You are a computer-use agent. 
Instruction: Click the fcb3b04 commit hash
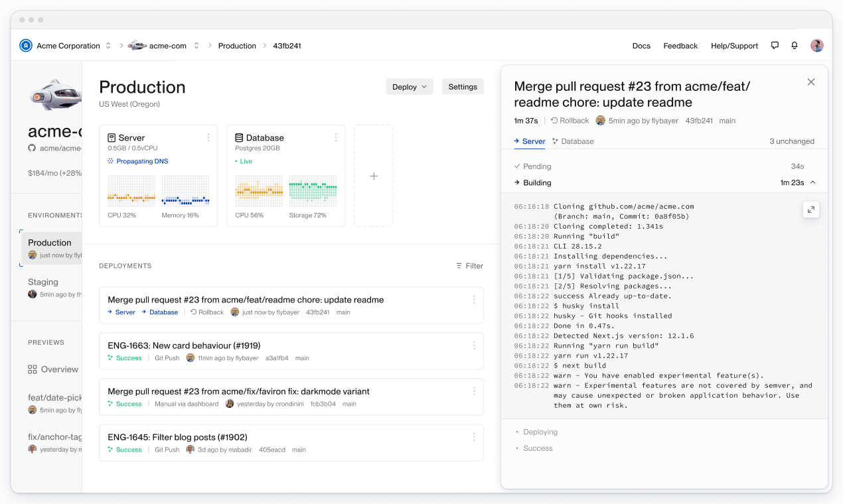pyautogui.click(x=323, y=404)
